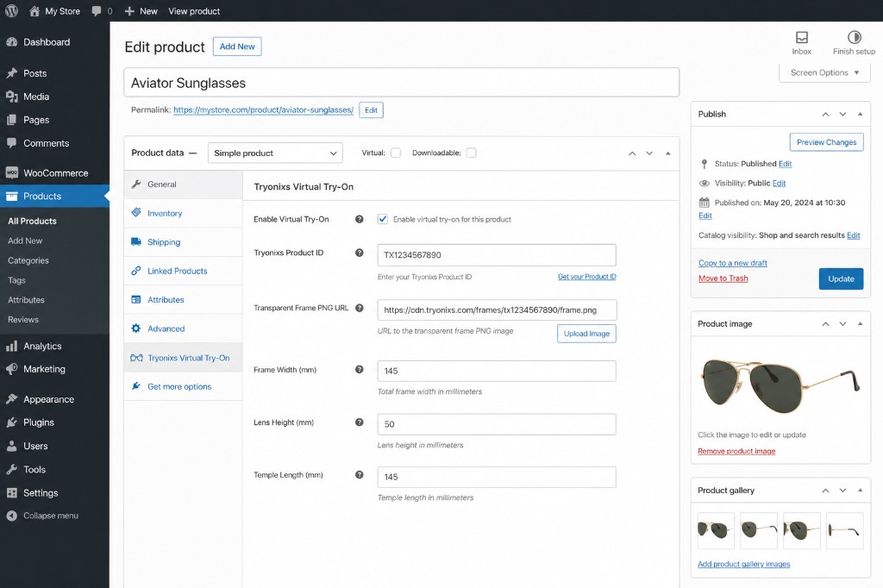Click help icon beside Enable Virtual Try-On

pyautogui.click(x=360, y=219)
